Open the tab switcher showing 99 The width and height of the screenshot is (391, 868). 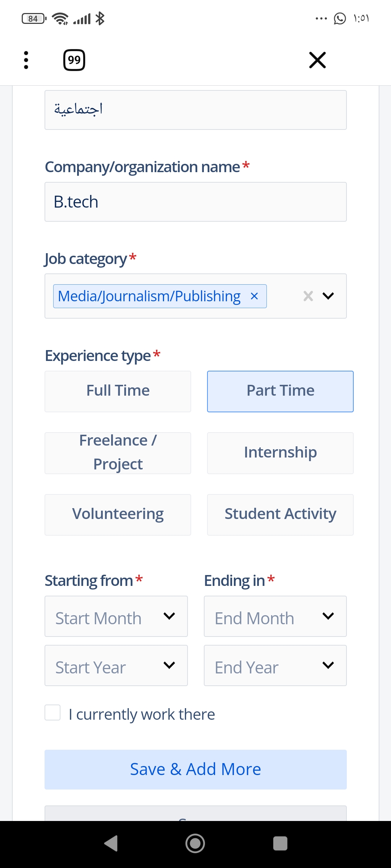pos(74,60)
